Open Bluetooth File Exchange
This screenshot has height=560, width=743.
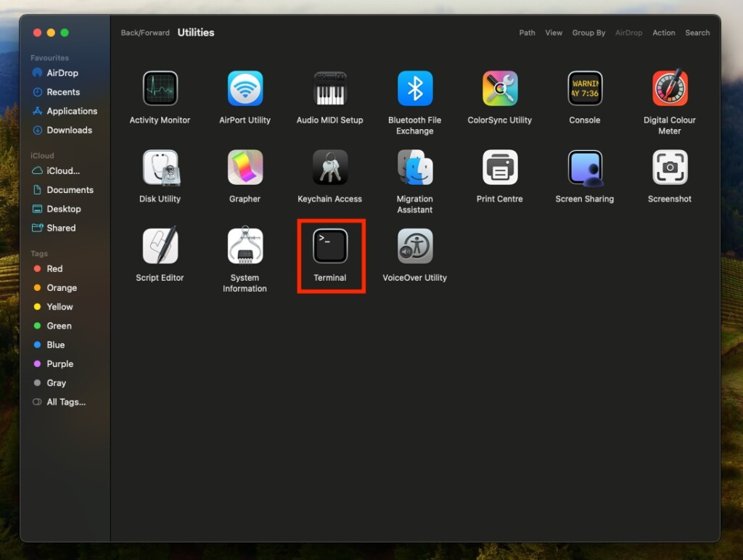[414, 89]
